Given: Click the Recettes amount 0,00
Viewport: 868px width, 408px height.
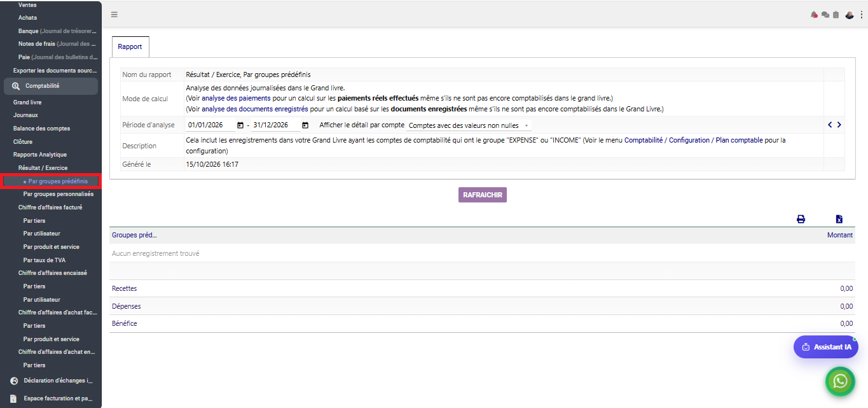Looking at the screenshot, I should (846, 288).
